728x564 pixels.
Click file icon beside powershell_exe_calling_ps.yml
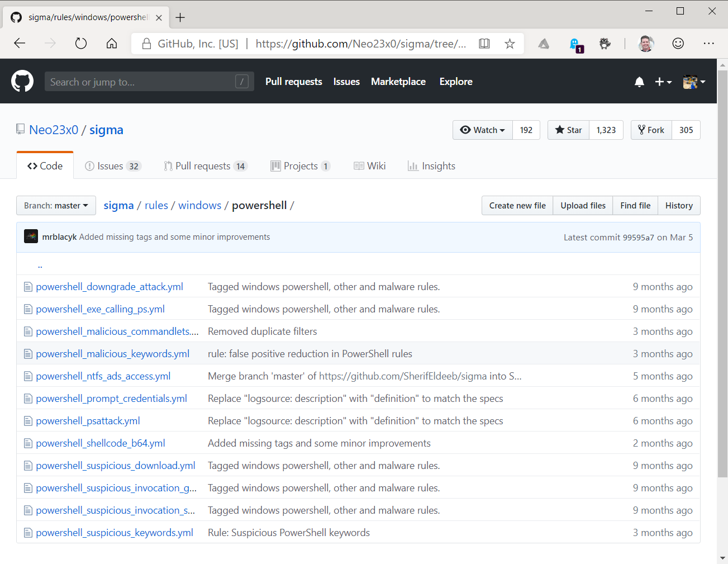28,309
